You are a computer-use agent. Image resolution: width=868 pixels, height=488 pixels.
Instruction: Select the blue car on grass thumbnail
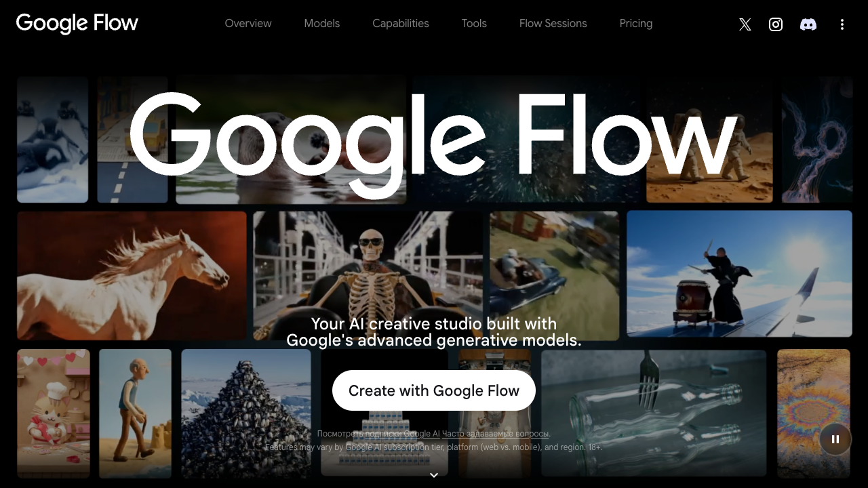(554, 276)
